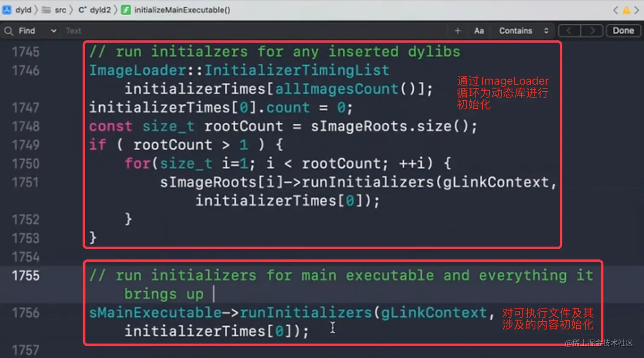
Task: Add a search pattern with plus icon
Action: 457,31
